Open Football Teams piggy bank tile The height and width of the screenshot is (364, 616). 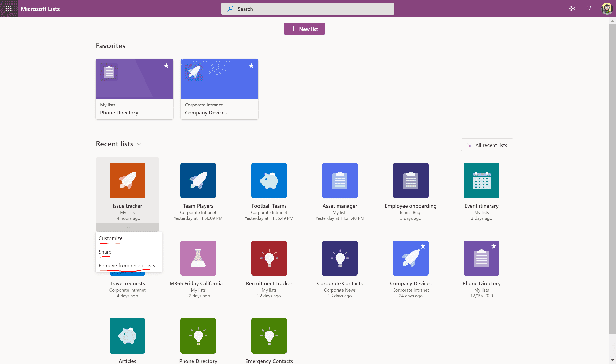pyautogui.click(x=269, y=180)
